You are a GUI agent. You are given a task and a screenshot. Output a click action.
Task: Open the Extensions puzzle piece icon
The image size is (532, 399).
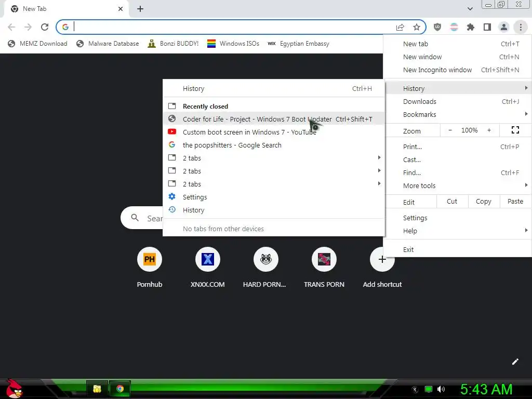point(471,27)
